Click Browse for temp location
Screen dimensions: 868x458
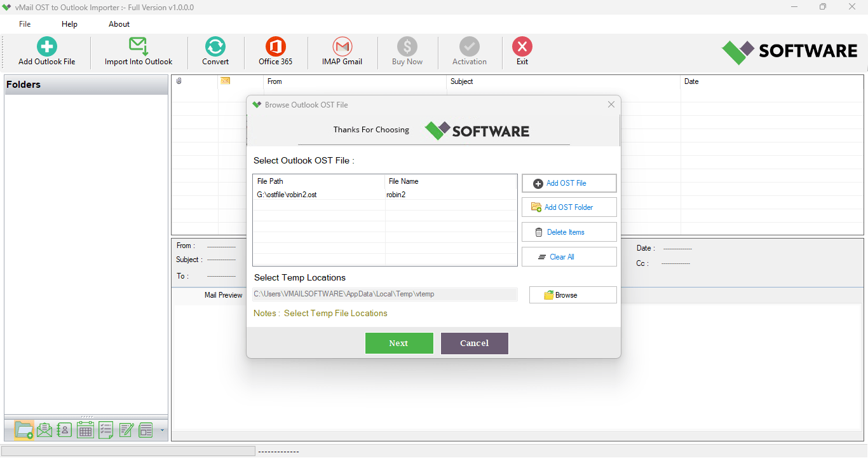[573, 295]
